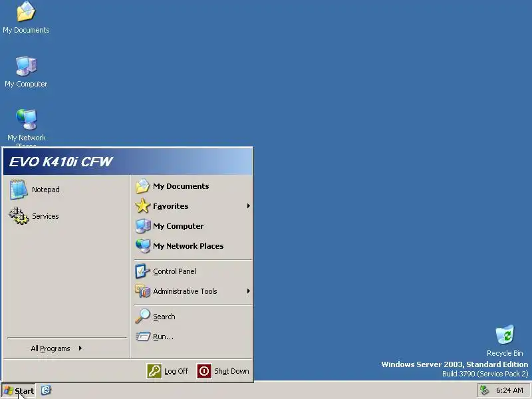
Task: Click the Search magnifying glass icon
Action: [142, 317]
